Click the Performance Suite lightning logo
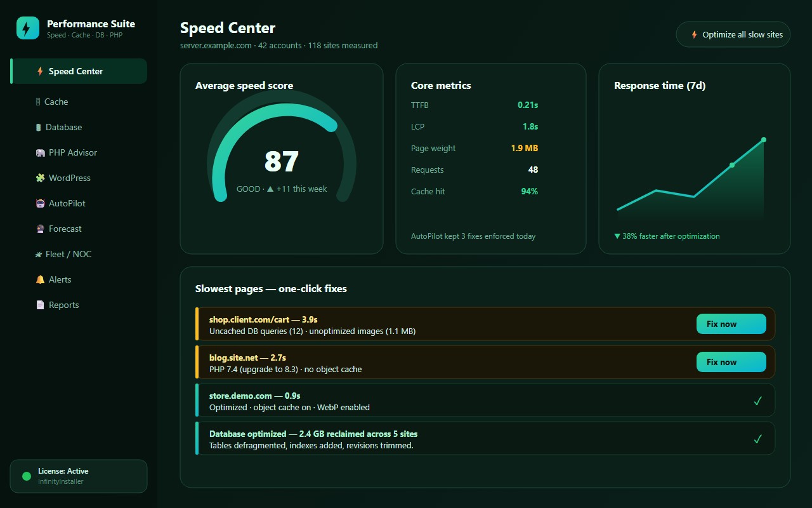This screenshot has width=812, height=508. 28,28
